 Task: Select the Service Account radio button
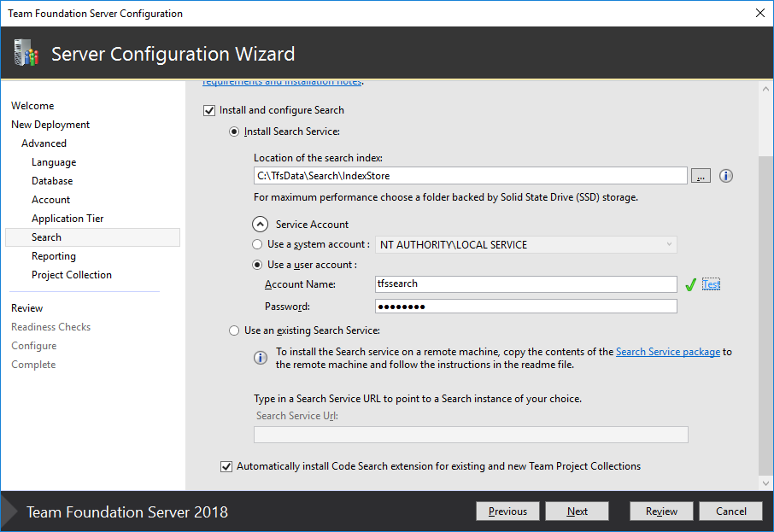[x=260, y=224]
